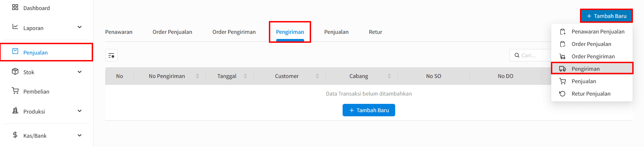The height and width of the screenshot is (147, 644).
Task: Click the Pembelian cart icon in sidebar
Action: tap(15, 91)
